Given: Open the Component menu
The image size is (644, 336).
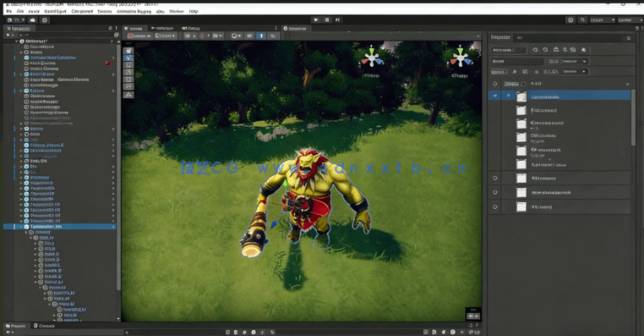Looking at the screenshot, I should tap(82, 11).
